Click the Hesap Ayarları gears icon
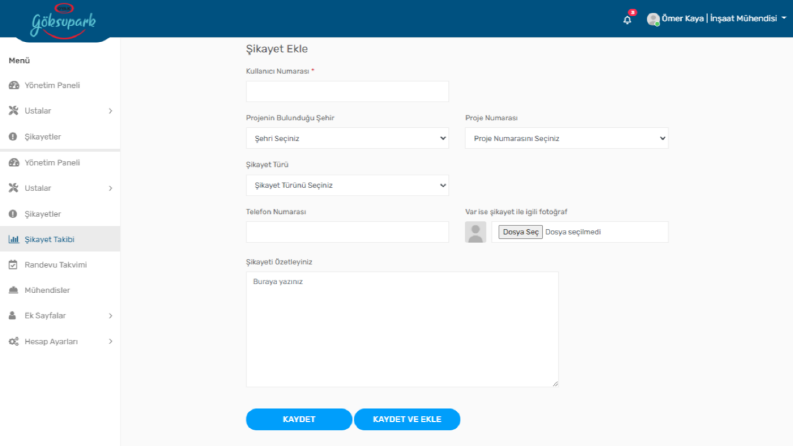The height and width of the screenshot is (446, 793). [14, 341]
